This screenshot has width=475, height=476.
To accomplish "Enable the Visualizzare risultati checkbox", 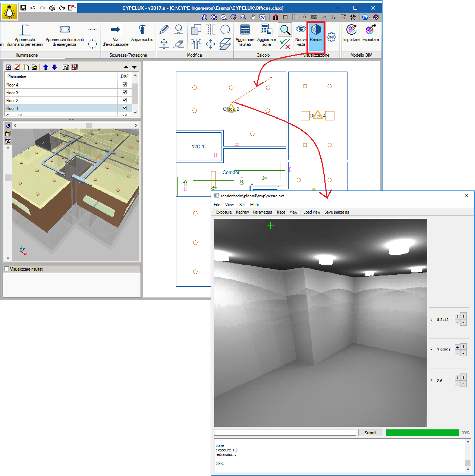I will pos(6,269).
